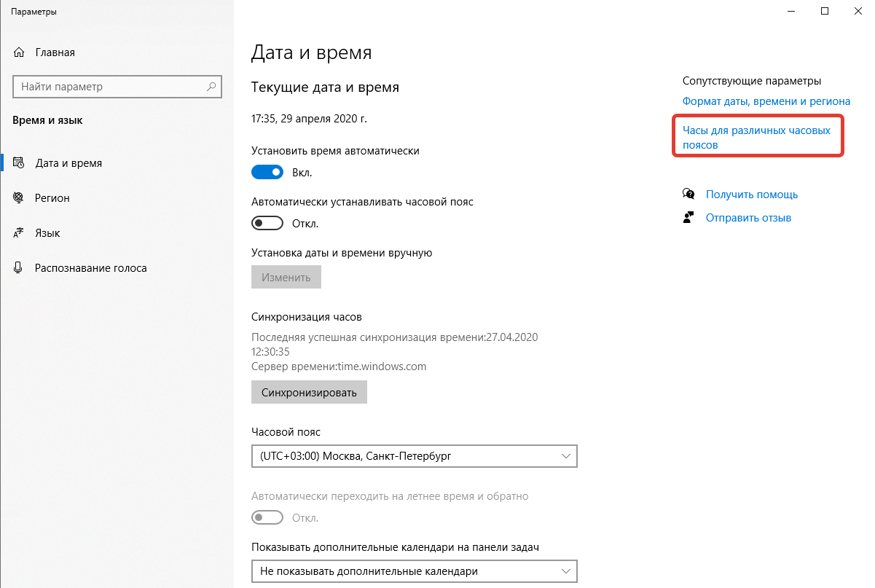Maximize the Параметры window

pos(824,11)
